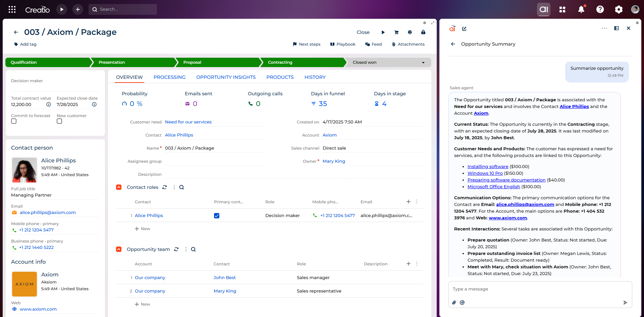This screenshot has height=317, width=644.
Task: Show info for Total contract value
Action: click(49, 104)
